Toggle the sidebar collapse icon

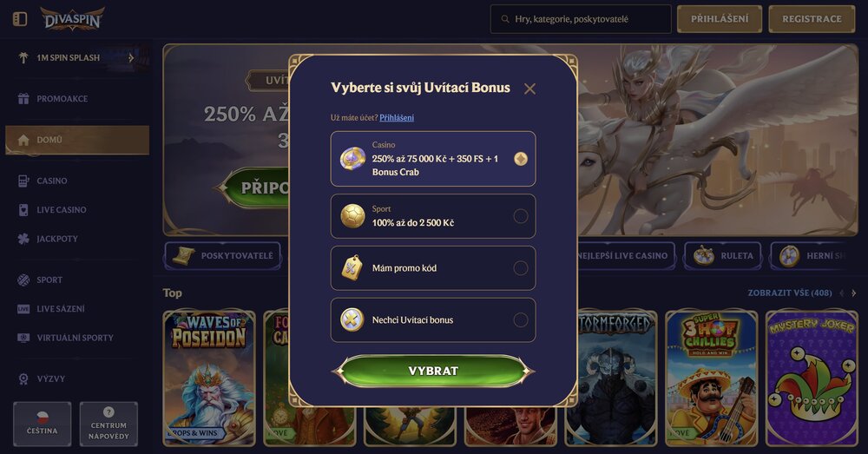click(20, 19)
